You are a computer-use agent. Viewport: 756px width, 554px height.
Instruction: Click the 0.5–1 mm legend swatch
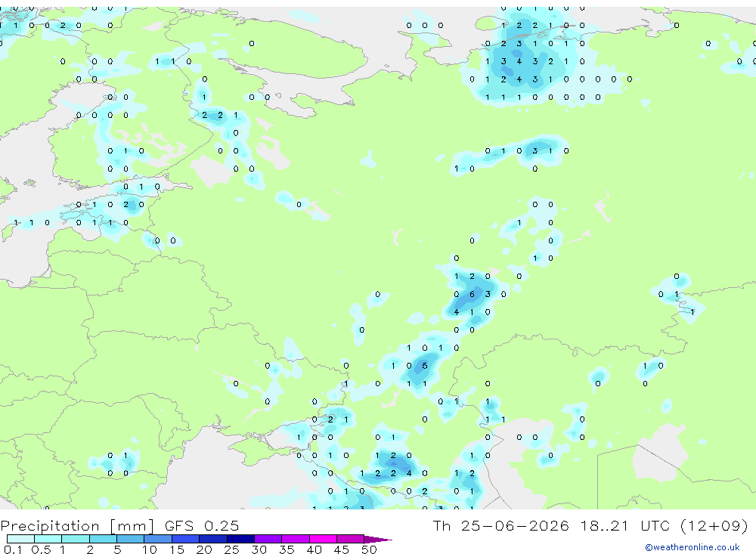48,539
